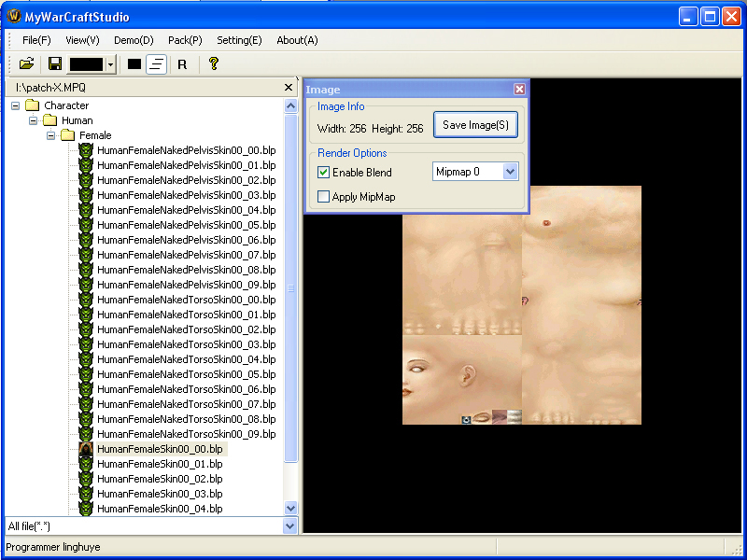Viewport: 747px width, 560px height.
Task: Click the MyWarCraftStudio title bar app icon
Action: coord(14,17)
